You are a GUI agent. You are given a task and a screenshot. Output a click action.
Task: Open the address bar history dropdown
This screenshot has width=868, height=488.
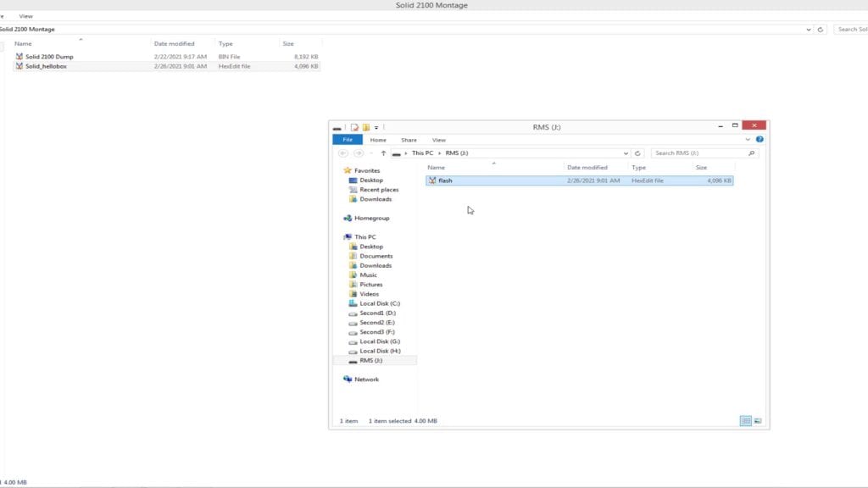tap(626, 153)
